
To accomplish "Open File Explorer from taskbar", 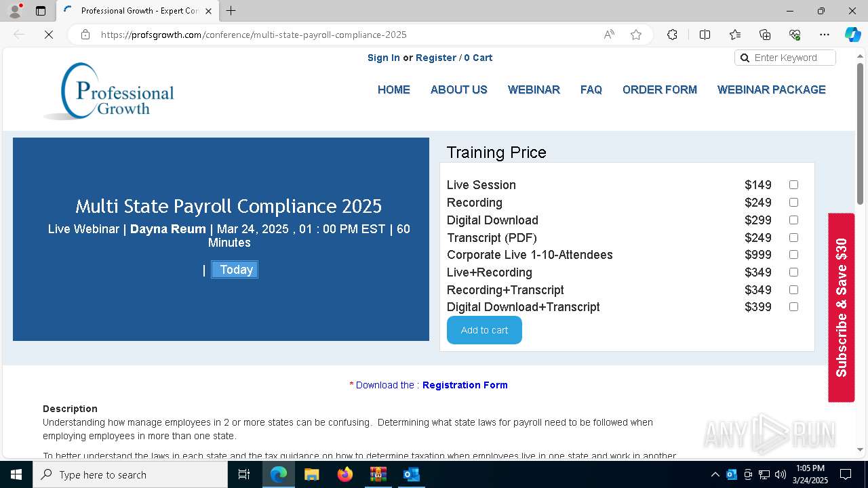I will click(x=311, y=474).
